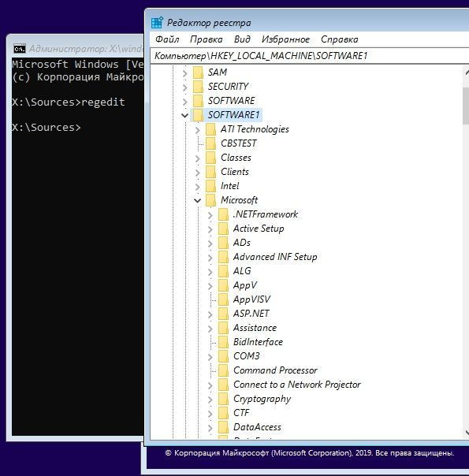Screen dimensions: 469x476
Task: Click the registry tree vertical scrollbar thumb
Action: 466,106
